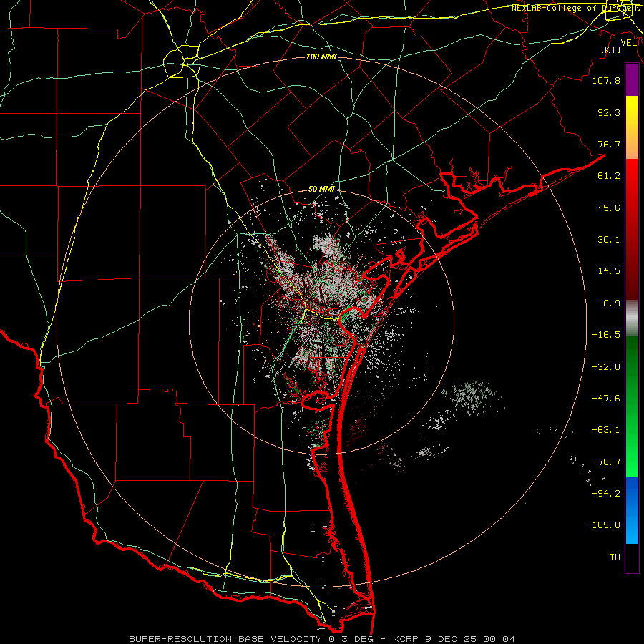The image size is (644, 644).
Task: Click the -32.0 velocity scale value
Action: 606,367
